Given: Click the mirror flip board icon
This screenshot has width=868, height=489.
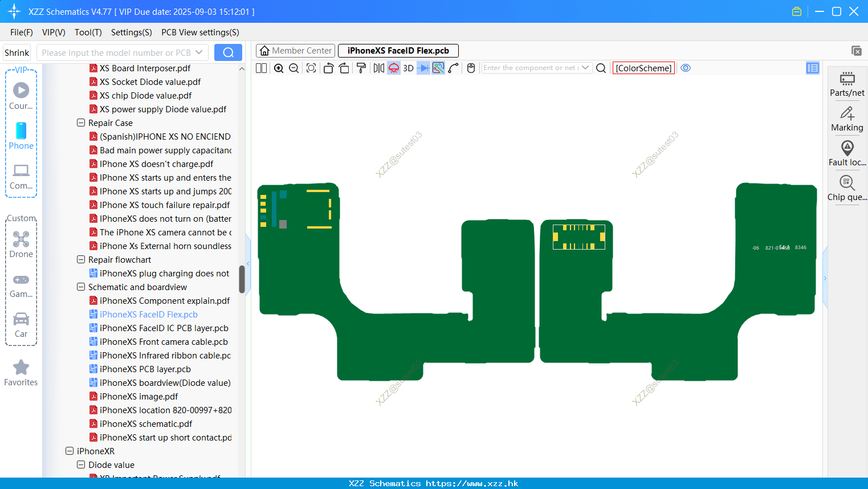Looking at the screenshot, I should [379, 68].
